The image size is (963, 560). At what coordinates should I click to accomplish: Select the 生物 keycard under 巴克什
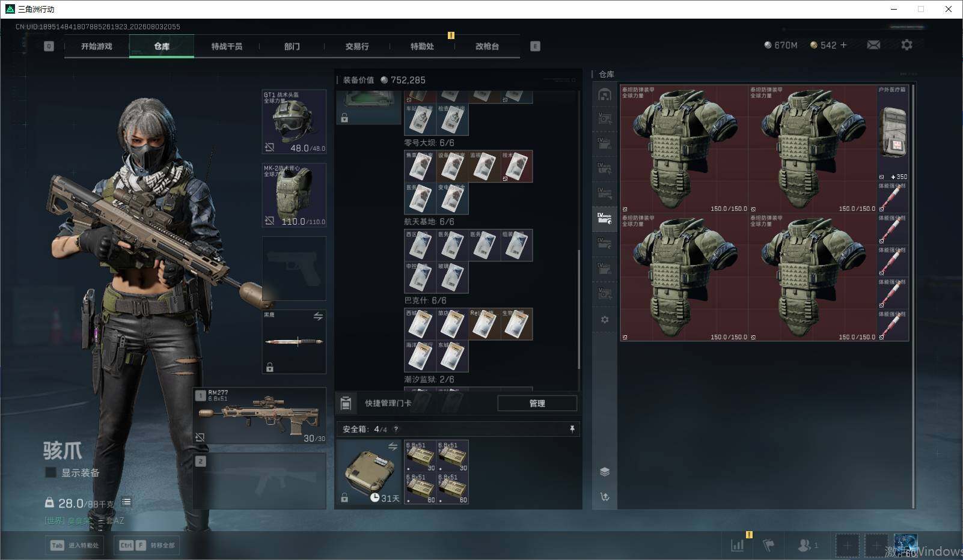[517, 324]
